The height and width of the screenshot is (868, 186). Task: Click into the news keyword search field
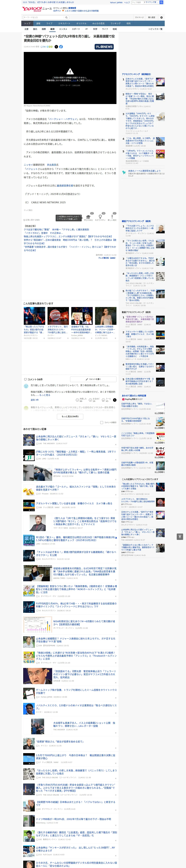pos(44,18)
